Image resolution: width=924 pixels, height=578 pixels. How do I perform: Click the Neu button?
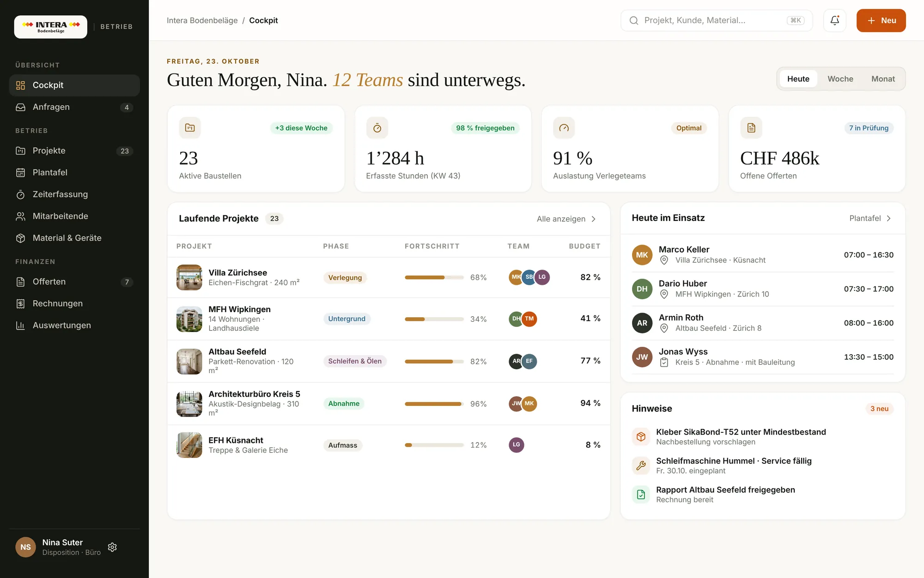pyautogui.click(x=881, y=20)
